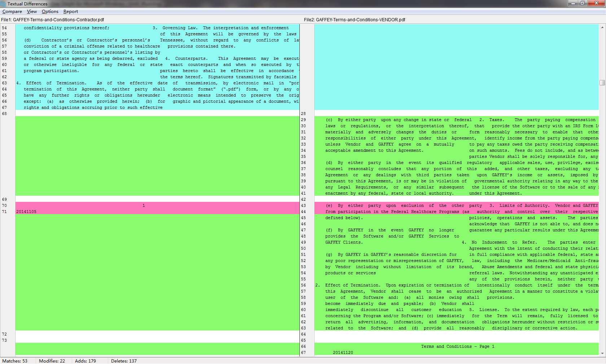
Task: Click right pane line number 66
Action: point(303,346)
